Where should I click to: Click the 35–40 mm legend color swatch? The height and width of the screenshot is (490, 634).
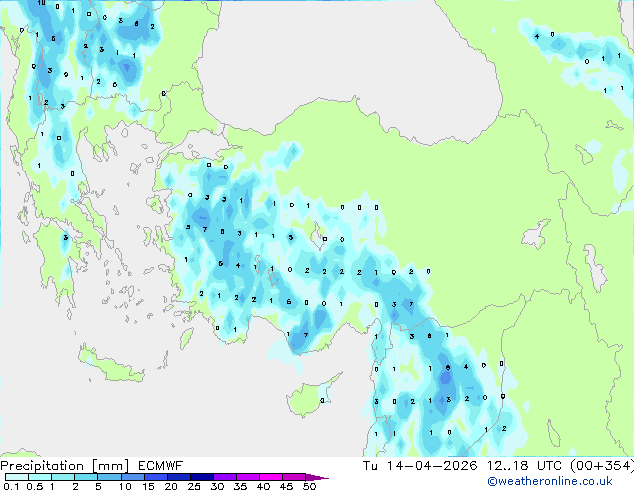(x=247, y=477)
